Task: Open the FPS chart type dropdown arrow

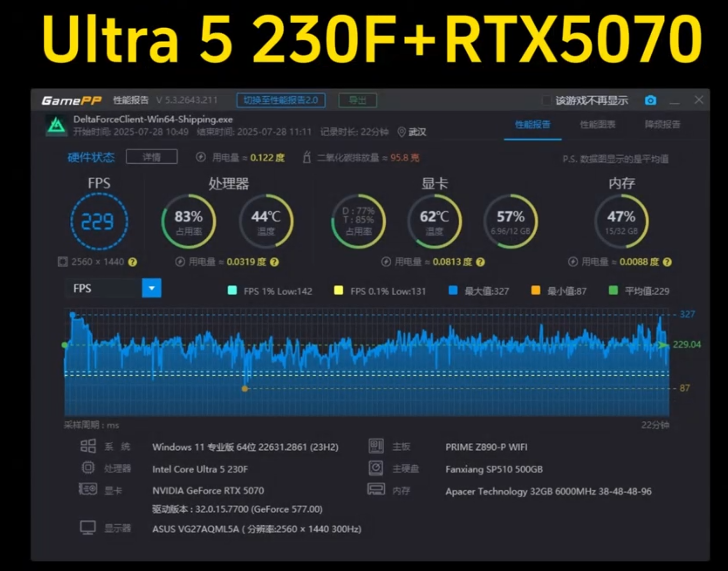Action: tap(151, 288)
